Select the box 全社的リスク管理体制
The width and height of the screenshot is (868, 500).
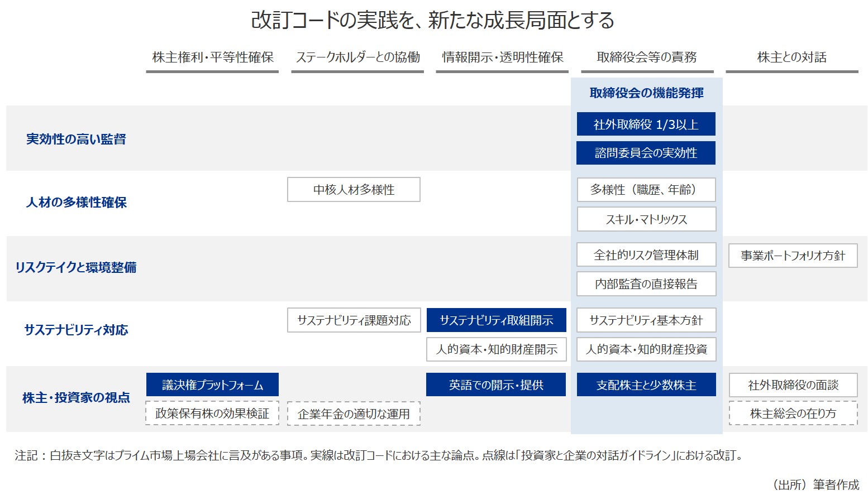[x=646, y=255]
